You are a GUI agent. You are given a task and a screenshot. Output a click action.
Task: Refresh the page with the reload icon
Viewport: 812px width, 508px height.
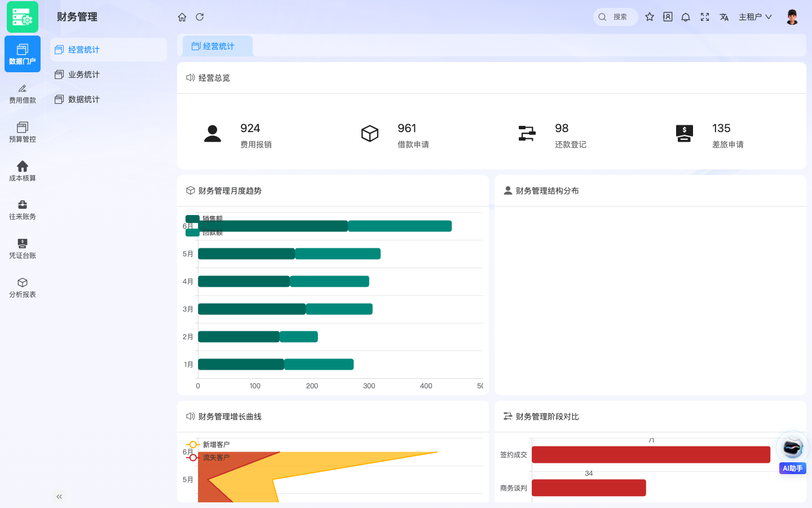click(200, 17)
